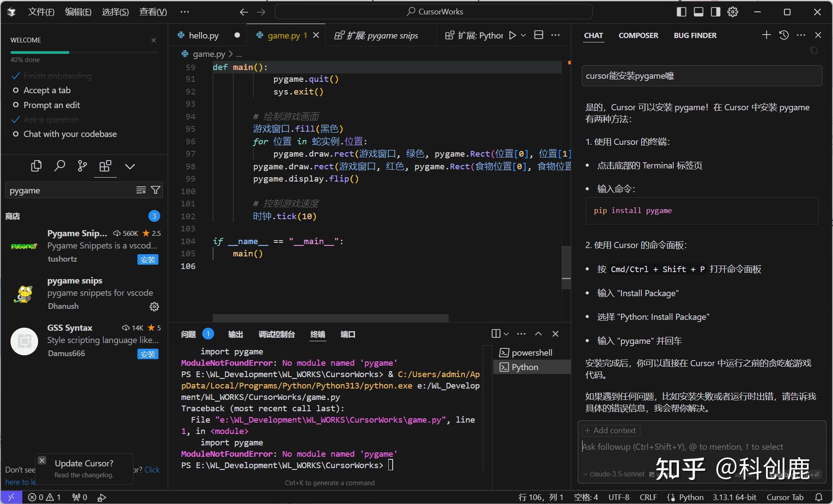Toggle the secondary sidebar layout button

[716, 12]
